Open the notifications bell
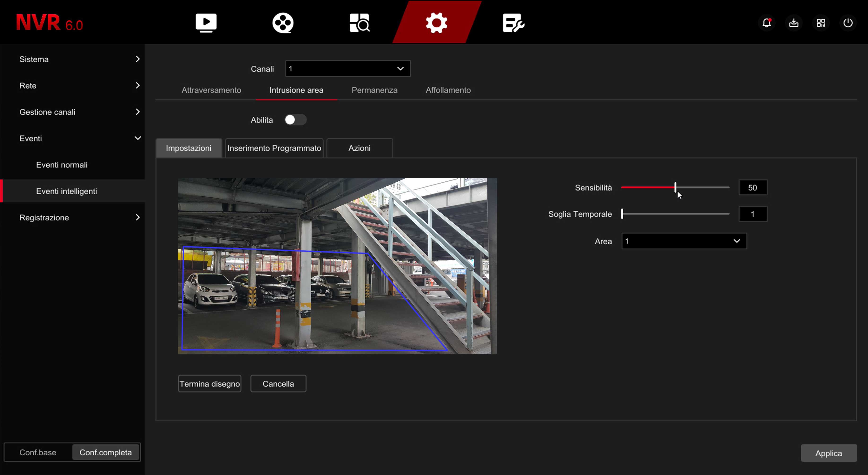The width and height of the screenshot is (868, 475). [767, 22]
